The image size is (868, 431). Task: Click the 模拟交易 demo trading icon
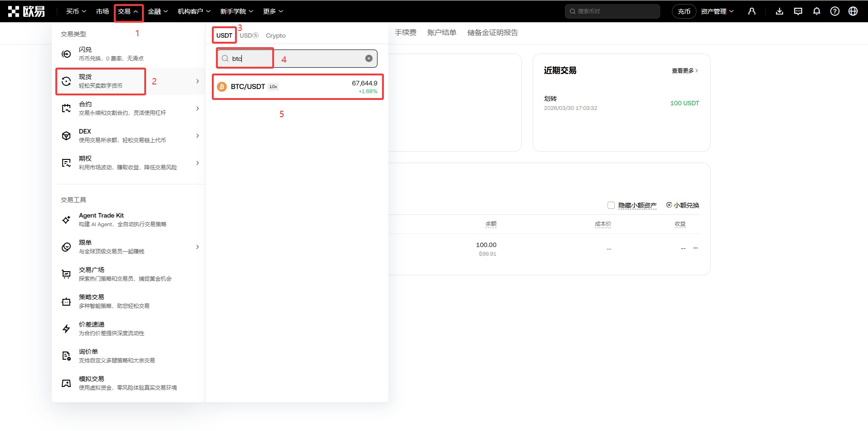(66, 383)
